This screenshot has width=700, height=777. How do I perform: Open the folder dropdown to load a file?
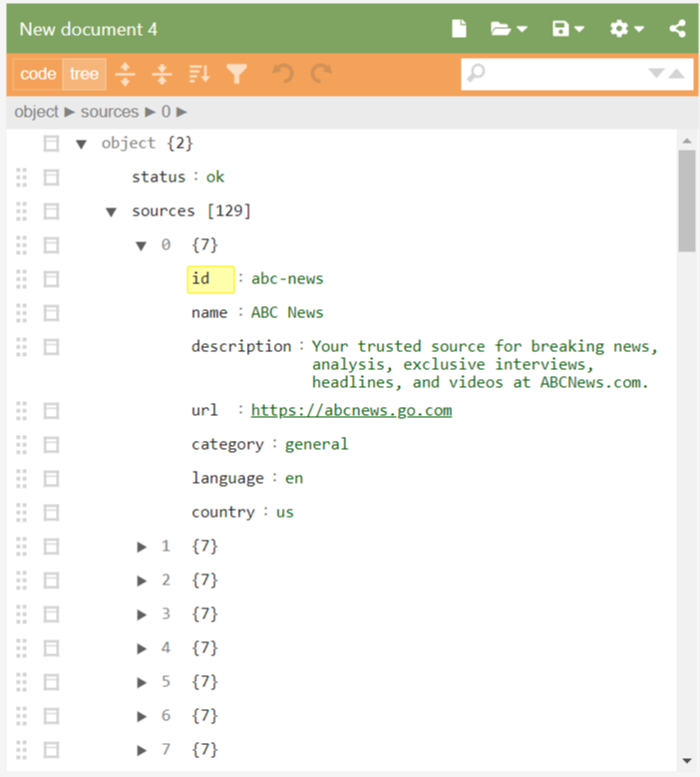[x=509, y=29]
